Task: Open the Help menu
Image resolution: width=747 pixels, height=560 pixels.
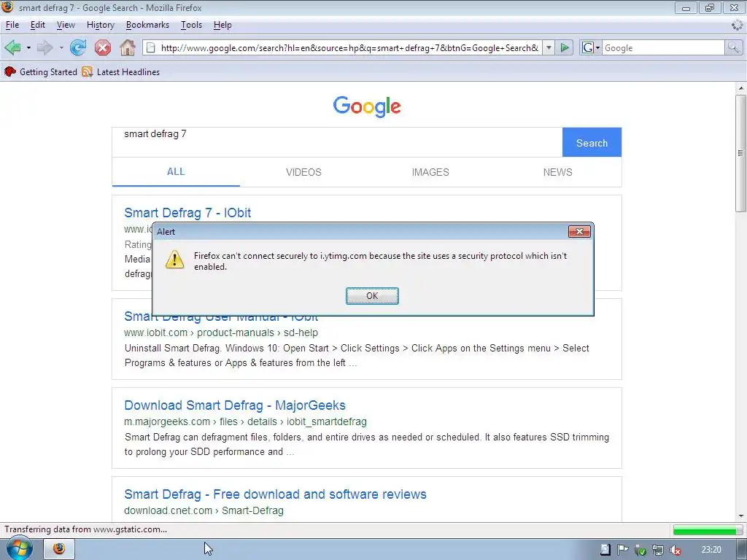Action: coord(222,25)
